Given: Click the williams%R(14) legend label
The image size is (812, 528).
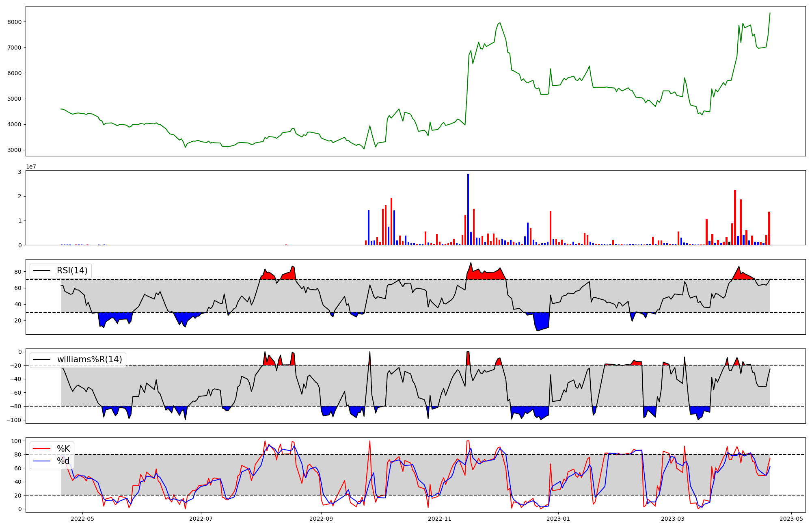Looking at the screenshot, I should (89, 359).
